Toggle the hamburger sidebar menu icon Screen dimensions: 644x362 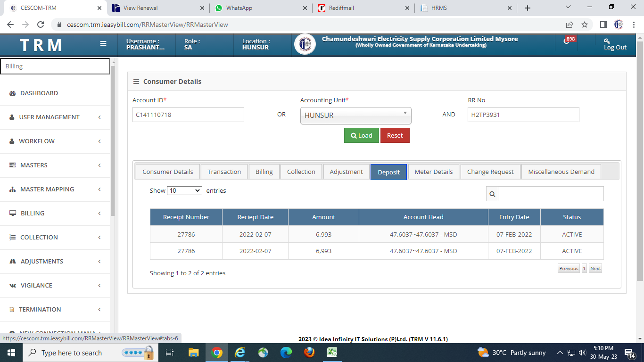[x=103, y=43]
